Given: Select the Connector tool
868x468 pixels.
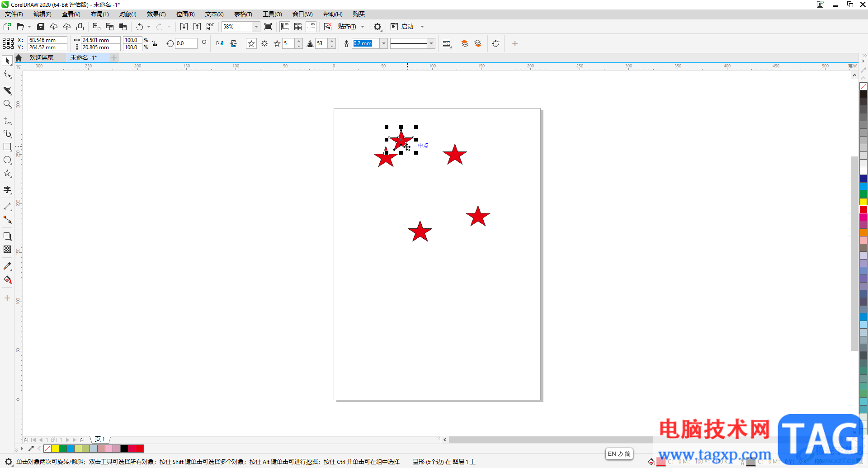Looking at the screenshot, I should [7, 220].
